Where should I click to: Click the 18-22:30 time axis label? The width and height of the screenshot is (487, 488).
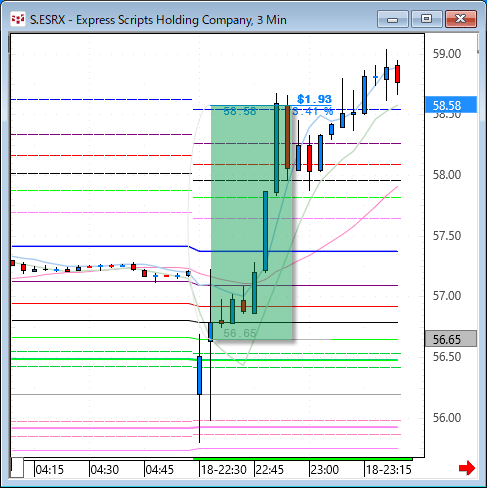pyautogui.click(x=224, y=470)
